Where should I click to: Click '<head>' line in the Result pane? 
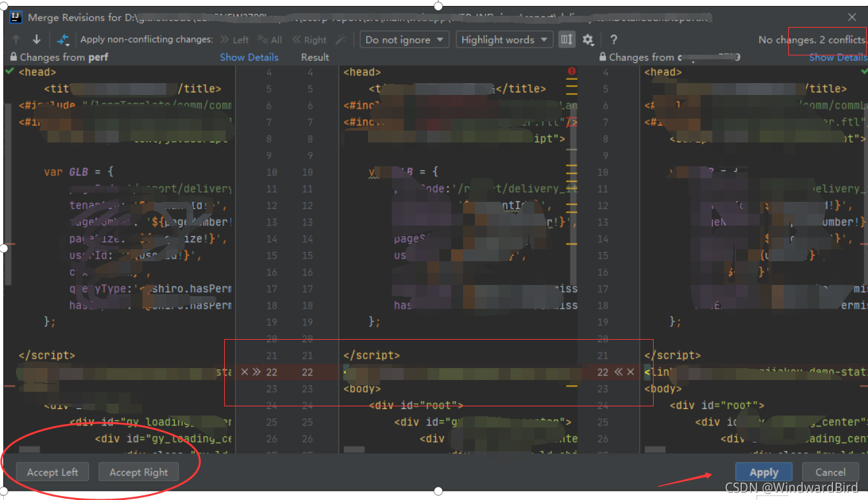pyautogui.click(x=362, y=72)
